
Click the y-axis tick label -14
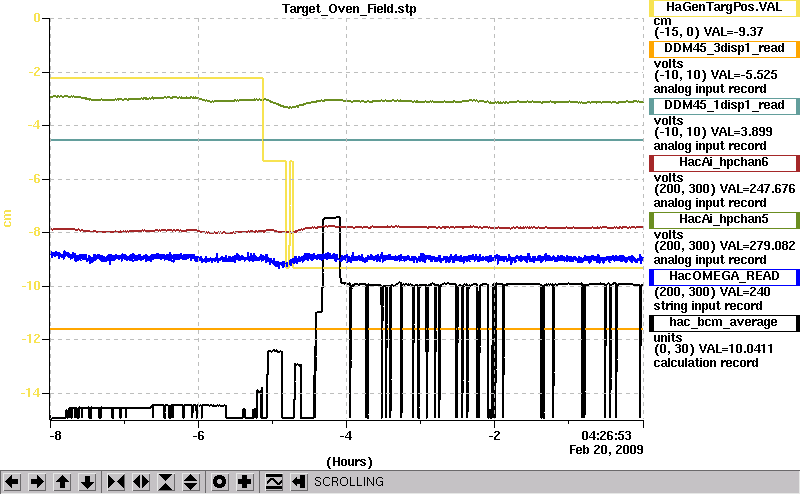(x=30, y=393)
